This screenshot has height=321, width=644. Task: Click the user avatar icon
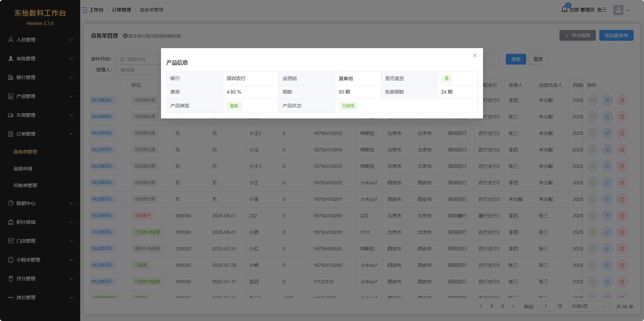pos(618,10)
